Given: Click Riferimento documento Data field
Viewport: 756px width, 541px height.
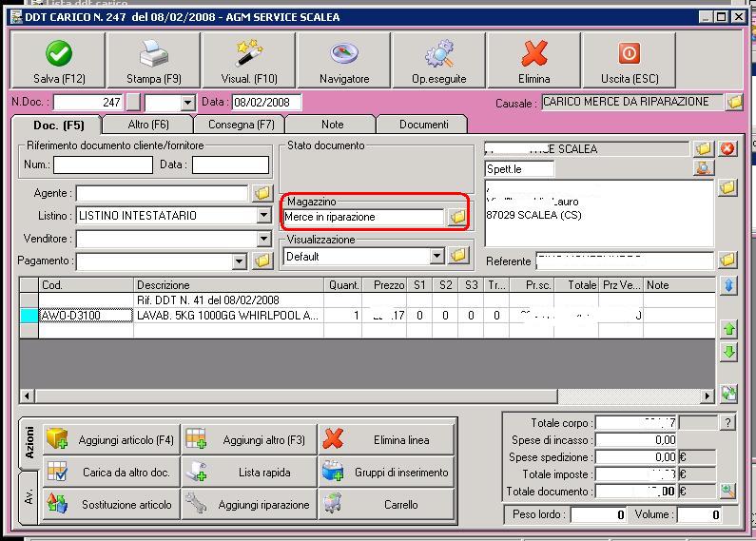Looking at the screenshot, I should (x=230, y=164).
